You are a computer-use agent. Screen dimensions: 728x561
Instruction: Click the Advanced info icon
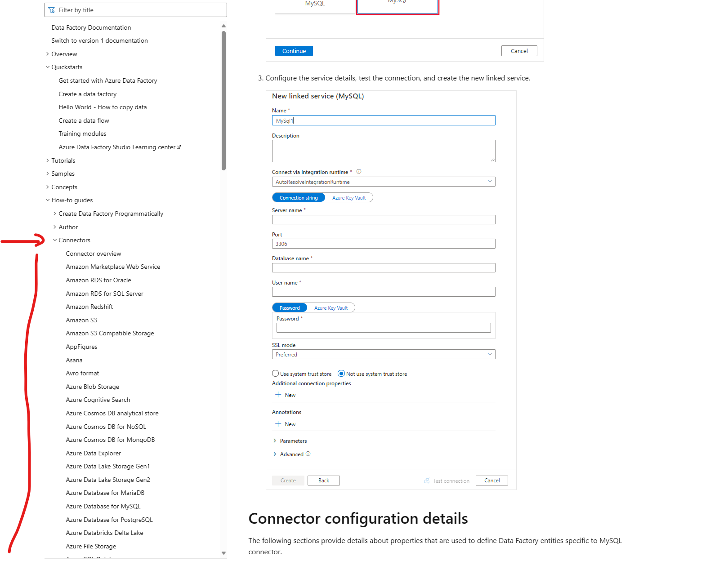click(x=308, y=454)
